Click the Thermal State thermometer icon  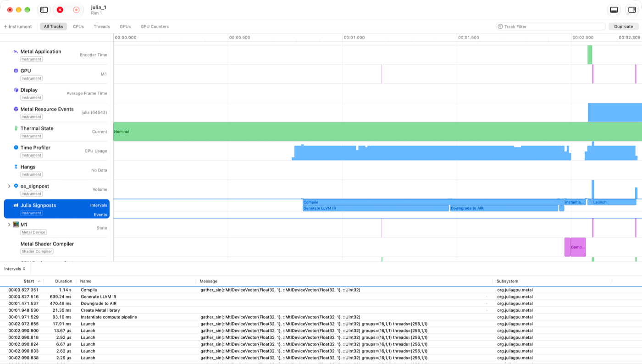pyautogui.click(x=16, y=129)
